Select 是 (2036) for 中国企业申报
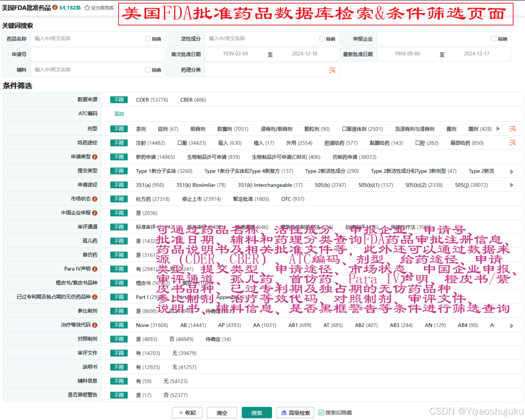Viewport: 525px width, 420px height. 146,213
